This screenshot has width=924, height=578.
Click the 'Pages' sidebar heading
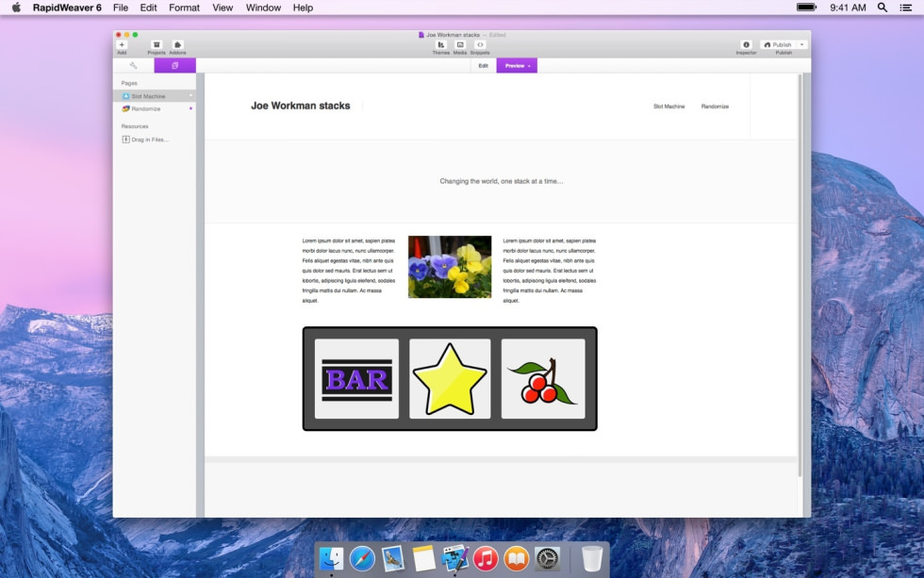coord(129,83)
